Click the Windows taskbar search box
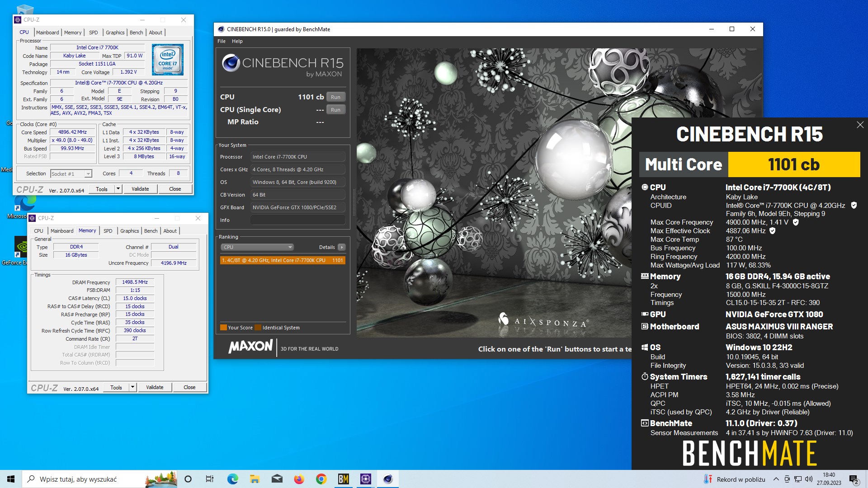 (x=99, y=479)
